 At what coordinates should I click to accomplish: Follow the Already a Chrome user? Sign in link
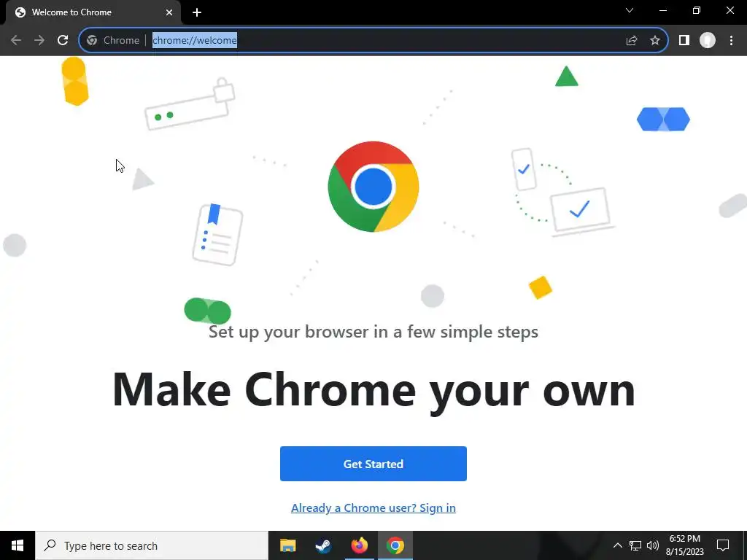pyautogui.click(x=373, y=508)
